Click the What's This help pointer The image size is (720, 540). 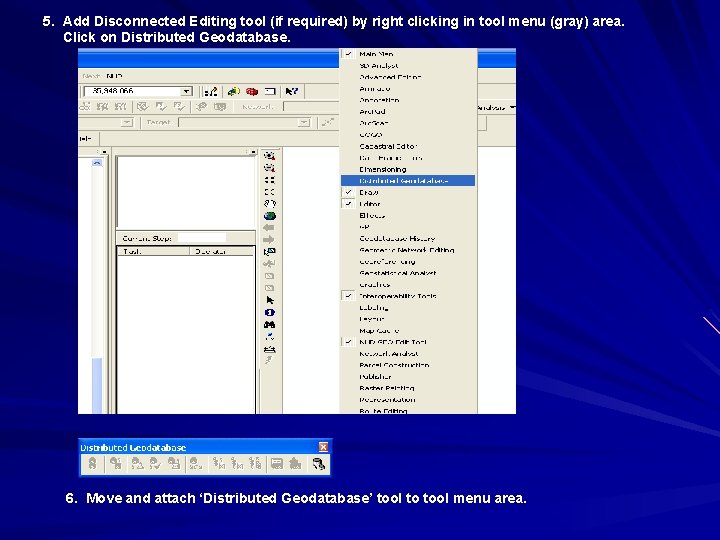[291, 91]
